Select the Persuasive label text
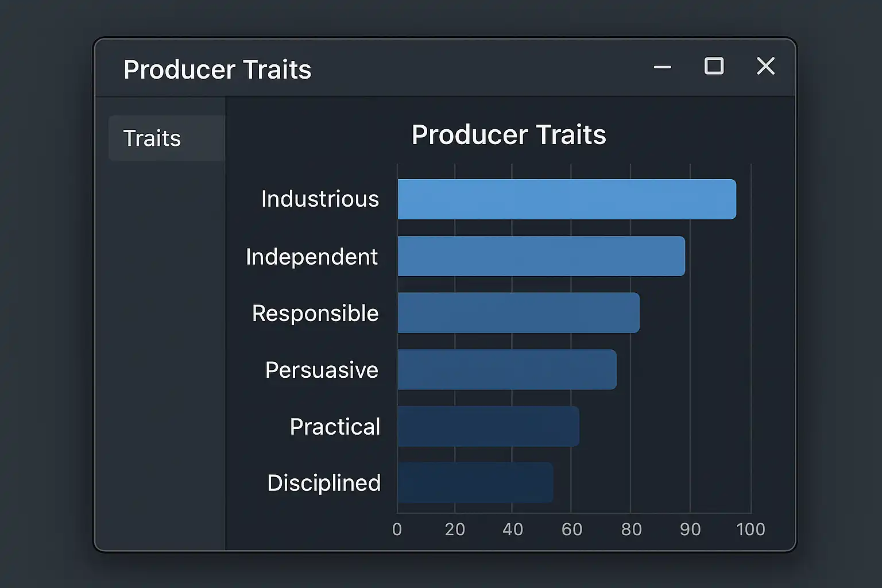This screenshot has width=882, height=588. [322, 370]
